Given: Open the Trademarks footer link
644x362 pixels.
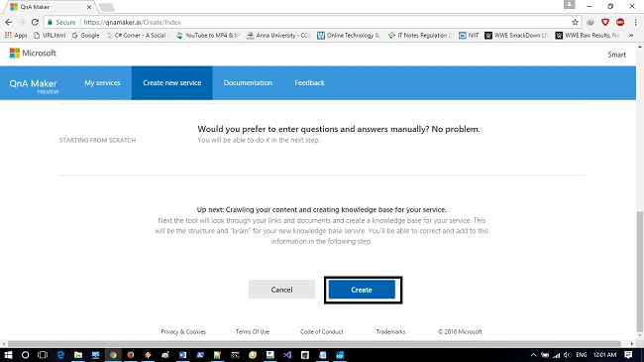Looking at the screenshot, I should pyautogui.click(x=390, y=331).
